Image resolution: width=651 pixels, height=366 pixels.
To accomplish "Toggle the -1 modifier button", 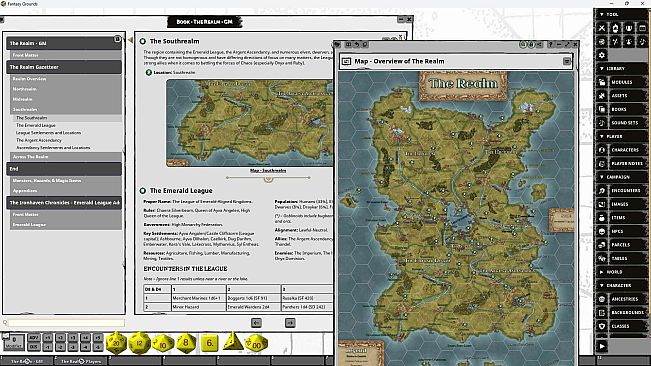I will click(x=48, y=347).
